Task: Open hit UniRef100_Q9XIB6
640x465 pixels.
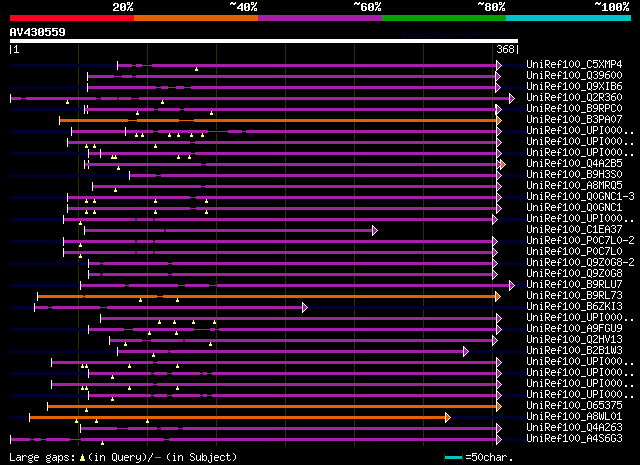Action: point(574,86)
